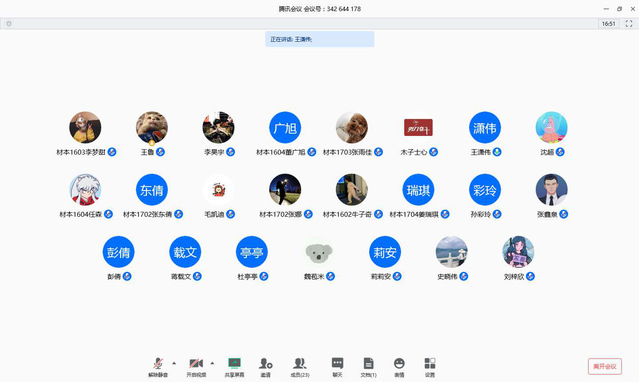The width and height of the screenshot is (639, 382).
Task: Open the emoji reactions icon
Action: click(x=399, y=367)
